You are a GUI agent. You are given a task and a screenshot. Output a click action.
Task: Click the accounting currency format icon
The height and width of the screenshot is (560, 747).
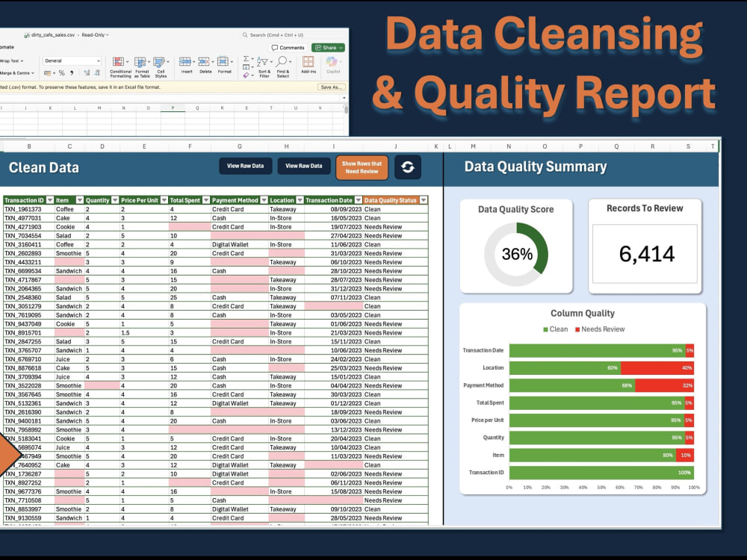point(48,73)
